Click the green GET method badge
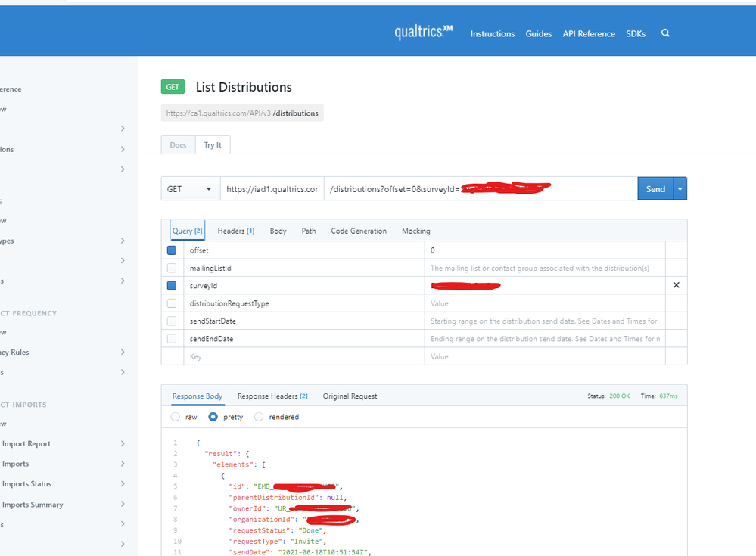 pyautogui.click(x=173, y=87)
